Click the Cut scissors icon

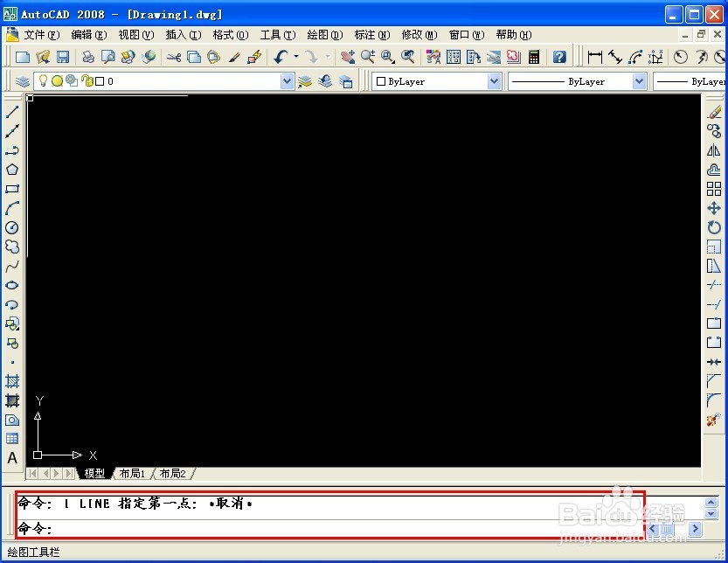click(174, 57)
